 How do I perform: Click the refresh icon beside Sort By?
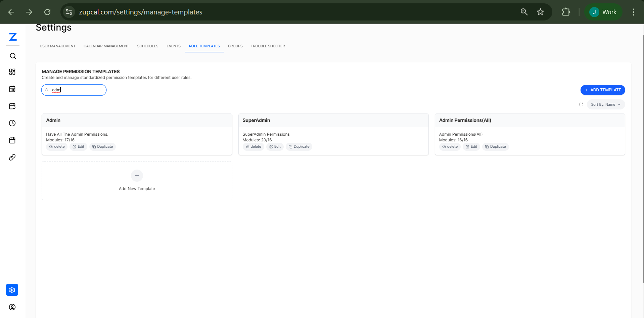[581, 104]
